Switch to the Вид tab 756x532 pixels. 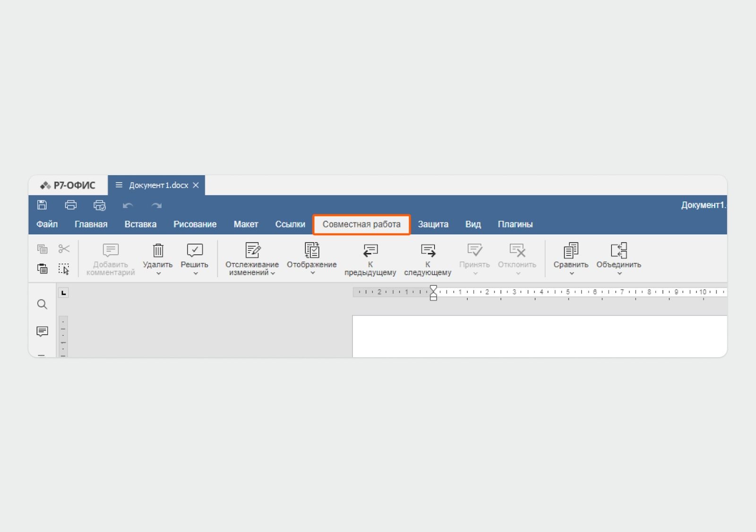[x=473, y=224]
